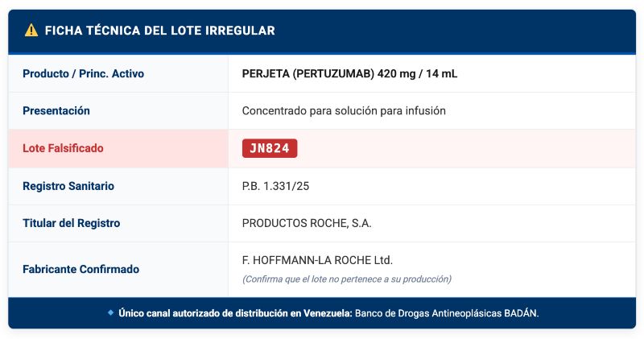Screen dimensions: 644x339
Task: Click the dark blue header bar
Action: (322, 31)
